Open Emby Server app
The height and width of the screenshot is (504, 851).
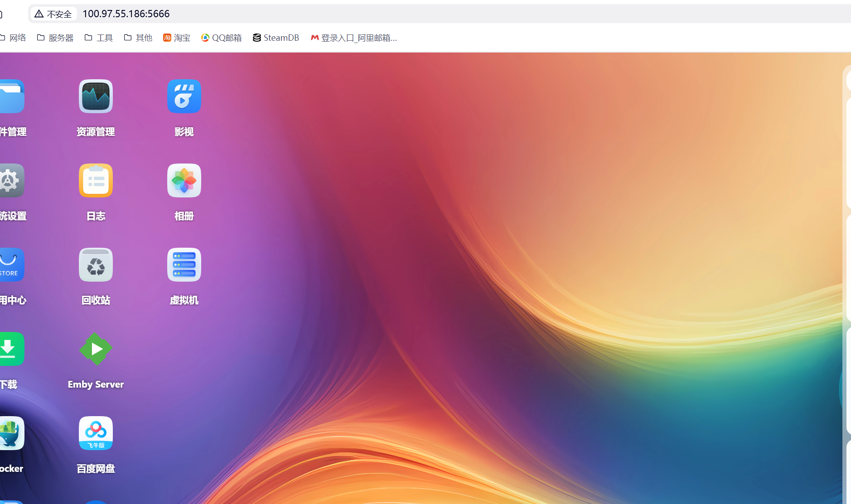point(96,349)
